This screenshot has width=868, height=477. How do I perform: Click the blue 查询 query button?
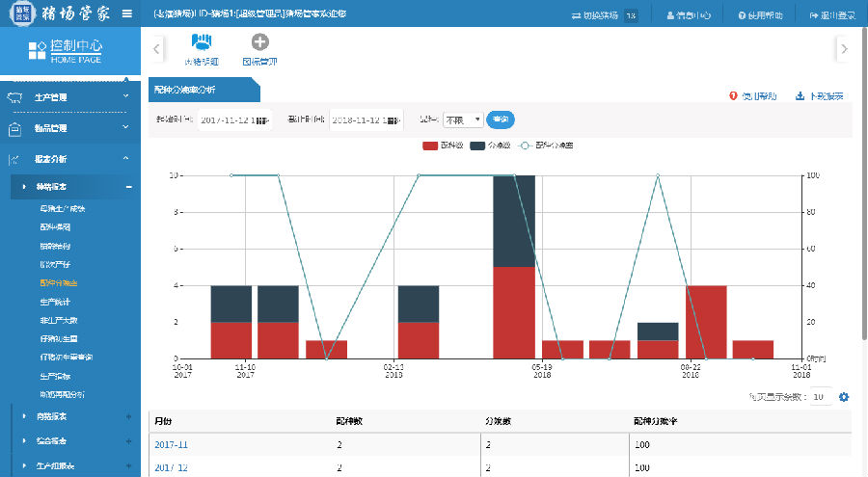coord(501,119)
